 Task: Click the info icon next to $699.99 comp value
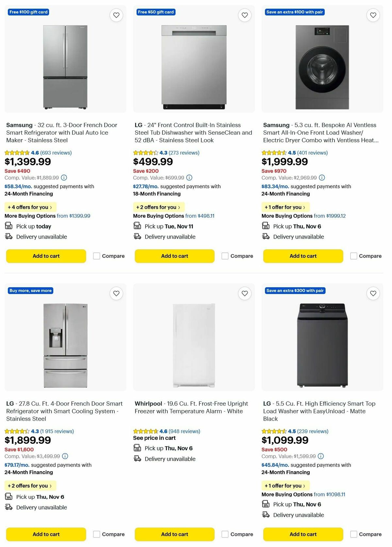(x=188, y=178)
